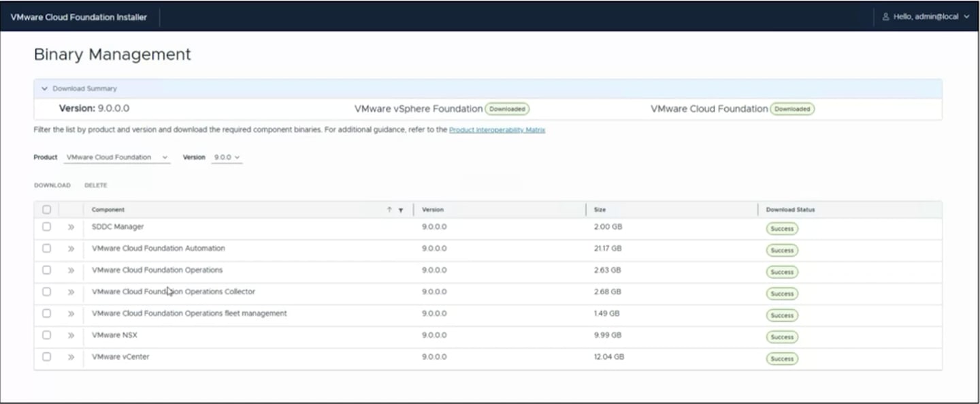The image size is (980, 404).
Task: Check the VMware Cloud Foundation Automation checkbox
Action: (x=46, y=249)
